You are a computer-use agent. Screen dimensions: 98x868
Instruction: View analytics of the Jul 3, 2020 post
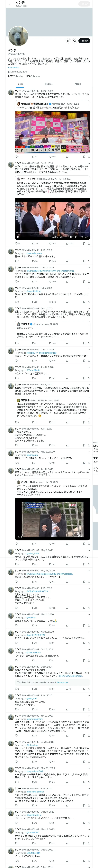click(67, 261)
